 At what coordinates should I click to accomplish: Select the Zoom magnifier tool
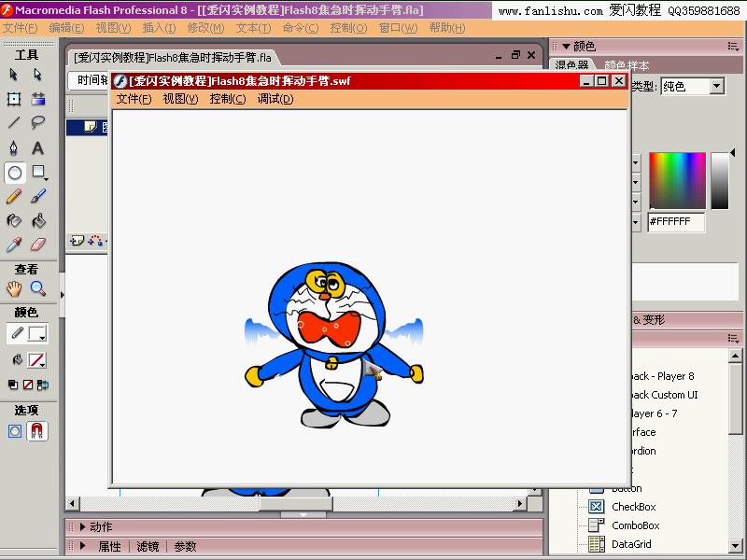click(38, 288)
